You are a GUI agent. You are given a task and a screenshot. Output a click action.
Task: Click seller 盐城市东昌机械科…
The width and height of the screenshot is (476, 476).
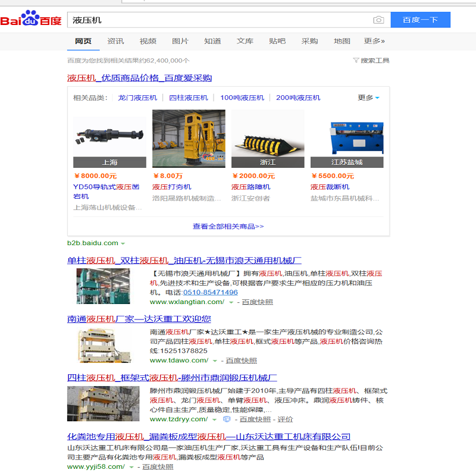click(x=345, y=199)
